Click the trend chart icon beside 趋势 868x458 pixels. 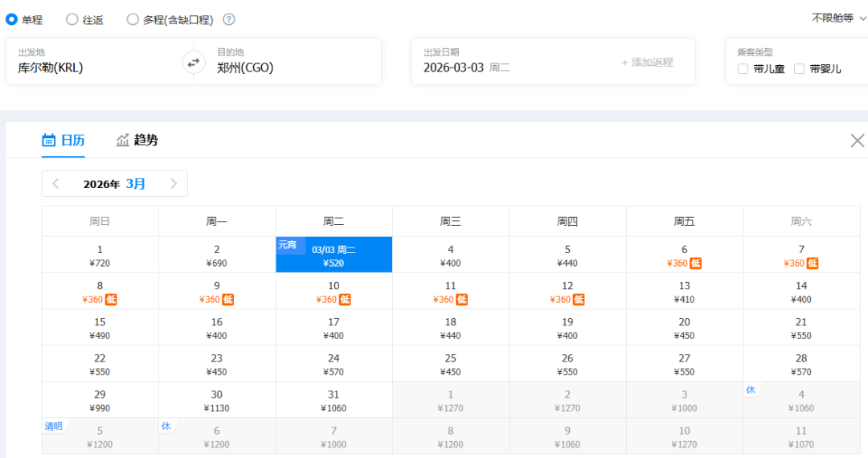[123, 141]
